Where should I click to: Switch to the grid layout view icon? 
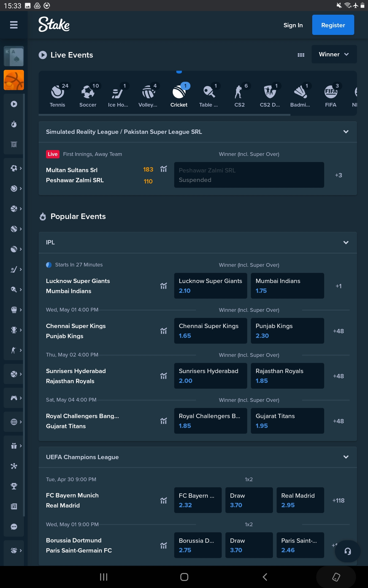(x=301, y=55)
